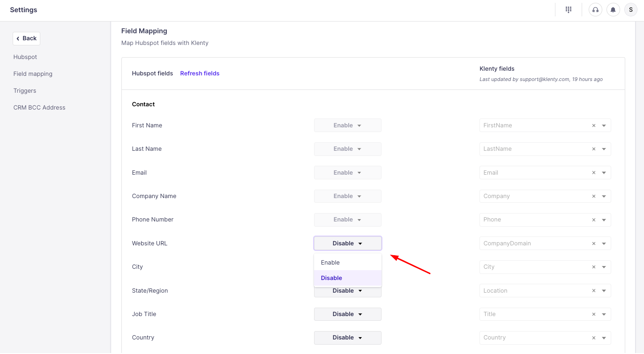Open the Hubspot sidebar item

click(x=25, y=57)
